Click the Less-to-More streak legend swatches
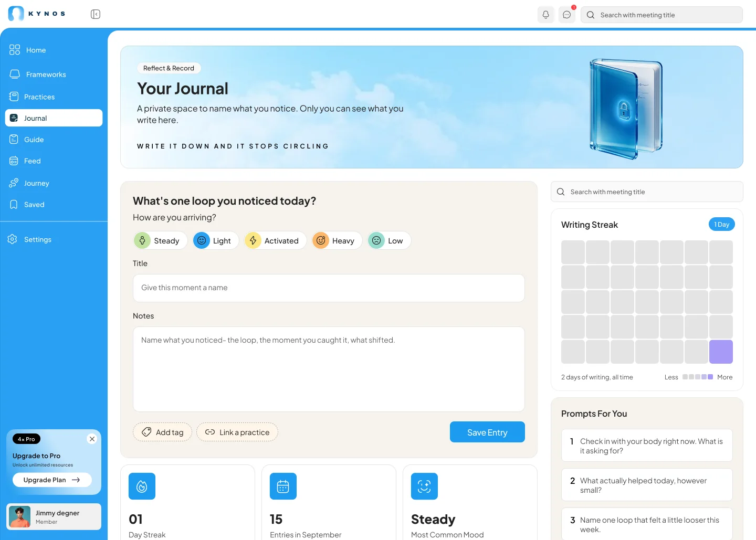The width and height of the screenshot is (756, 540). 698,377
